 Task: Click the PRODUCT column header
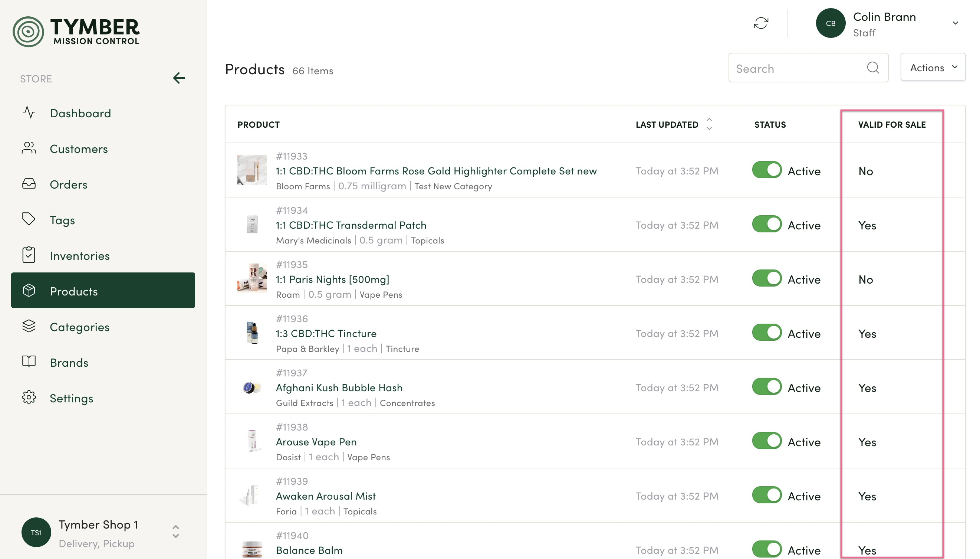click(x=259, y=124)
